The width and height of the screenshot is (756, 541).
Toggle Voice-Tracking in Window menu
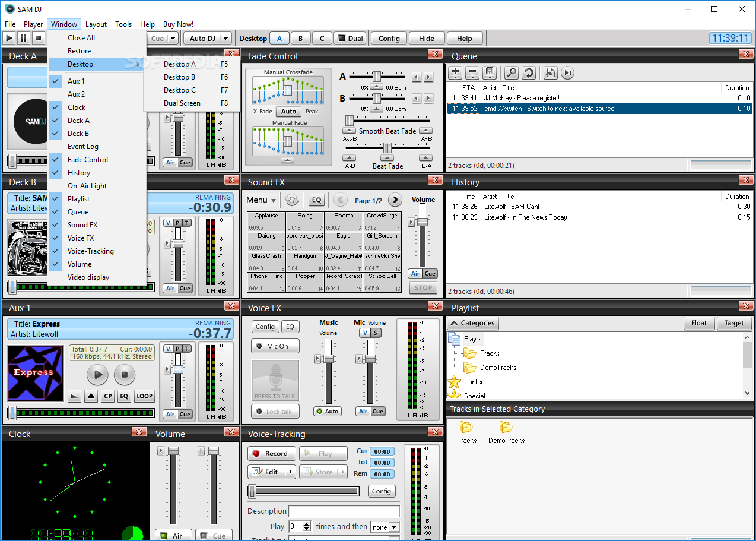pyautogui.click(x=97, y=251)
